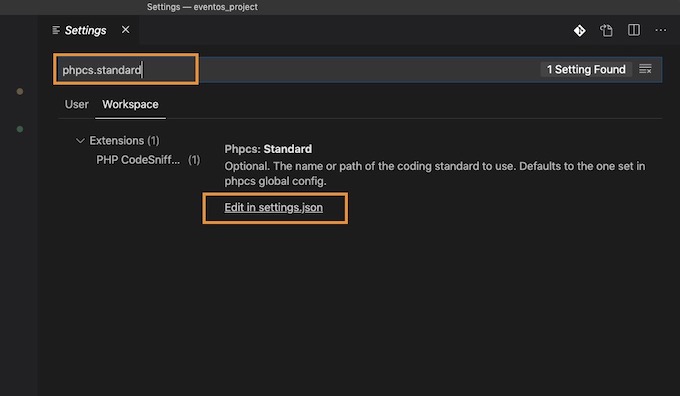Split the editor with the split icon
Viewport: 680px width, 396px height.
click(634, 30)
